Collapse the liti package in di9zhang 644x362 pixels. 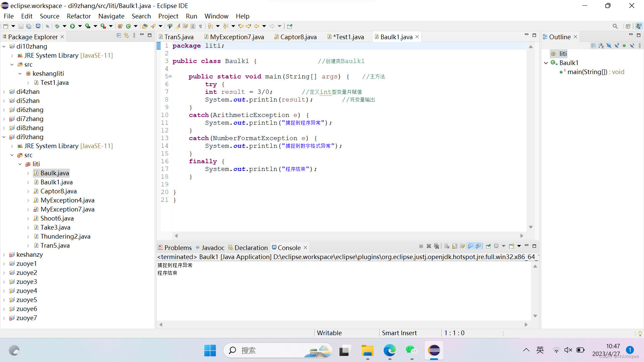[x=20, y=164]
